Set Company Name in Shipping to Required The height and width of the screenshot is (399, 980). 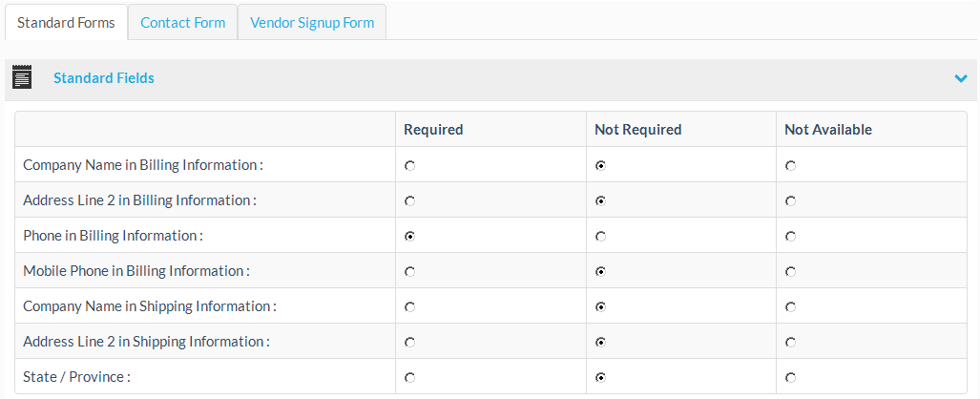pos(410,306)
